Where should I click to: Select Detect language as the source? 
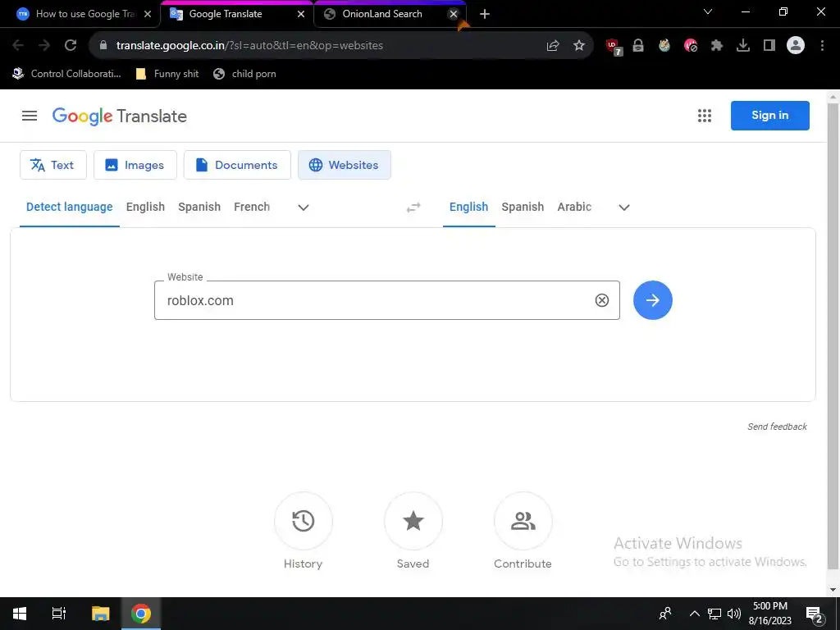(70, 207)
